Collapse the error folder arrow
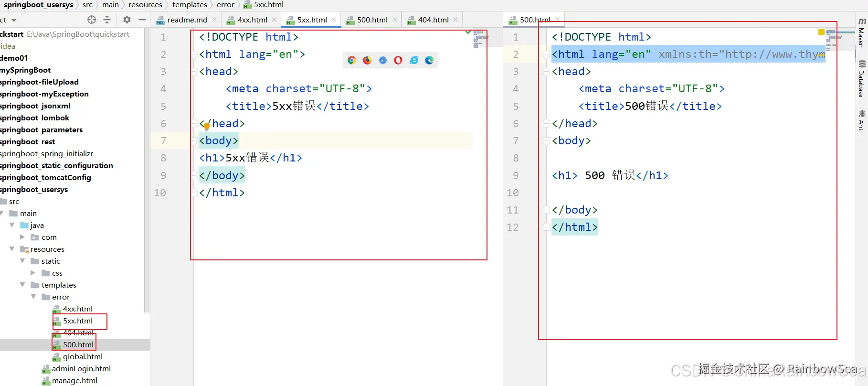Viewport: 868px width, 386px height. point(33,297)
